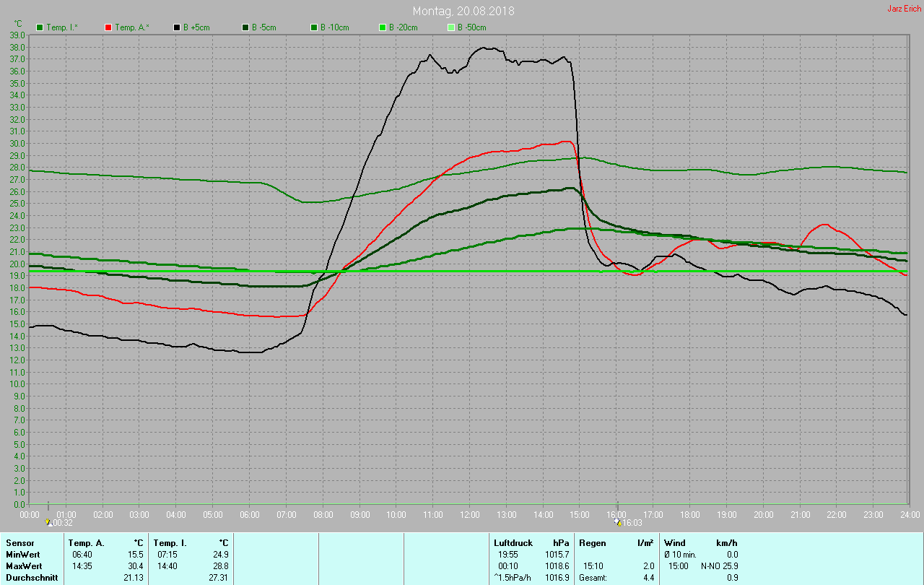Click the moon marker icon at 00:32
924x585 pixels.
tap(48, 521)
